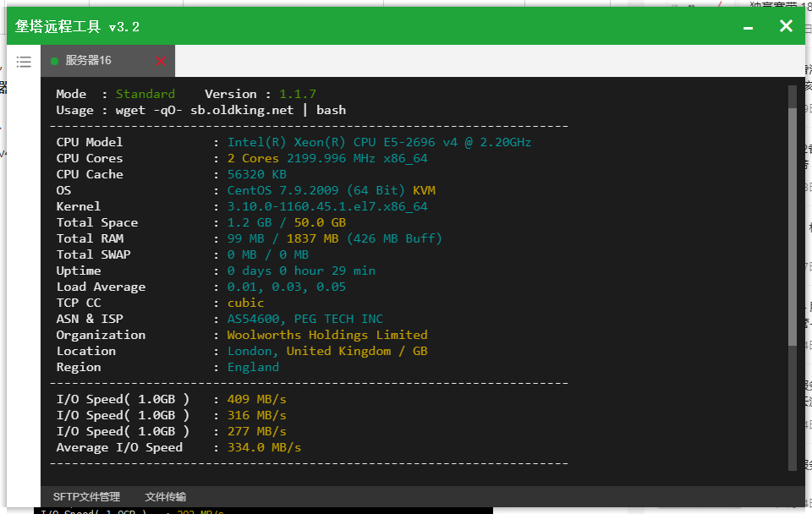Click the CPU Model value in terminal
This screenshot has height=514, width=812.
[379, 142]
